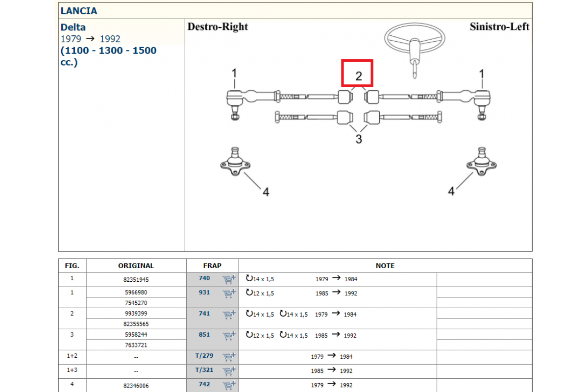Open FRAP part number 741
The width and height of the screenshot is (588, 392).
pyautogui.click(x=204, y=314)
